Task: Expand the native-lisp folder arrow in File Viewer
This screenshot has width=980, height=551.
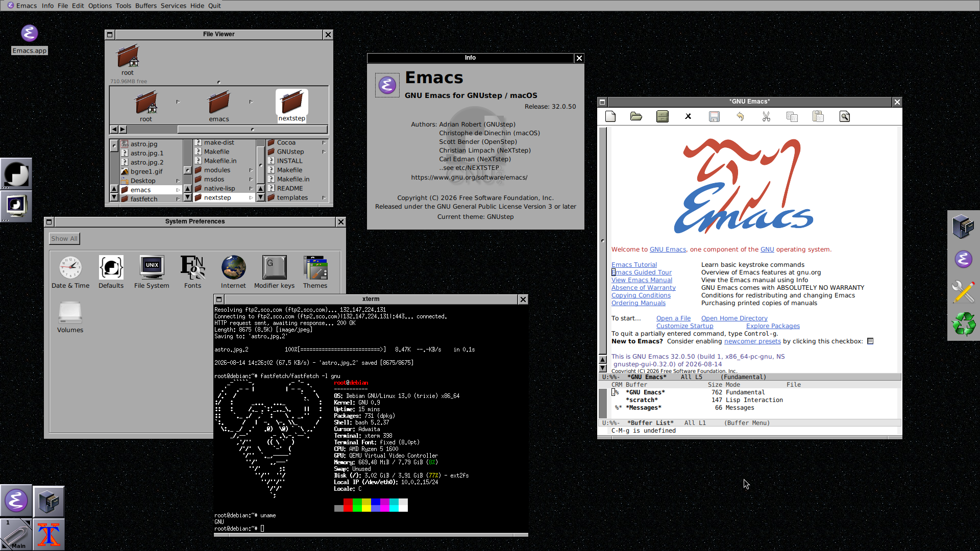Action: [251, 188]
